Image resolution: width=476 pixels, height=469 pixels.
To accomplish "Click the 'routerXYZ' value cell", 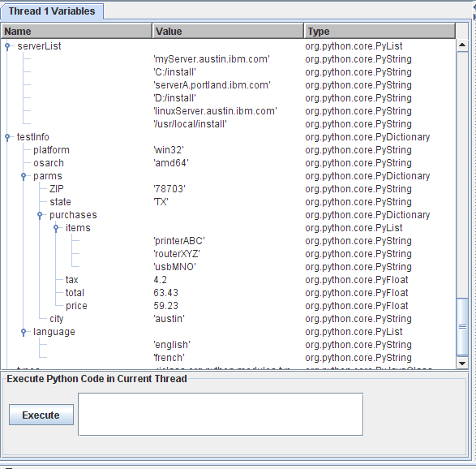I will pyautogui.click(x=177, y=254).
